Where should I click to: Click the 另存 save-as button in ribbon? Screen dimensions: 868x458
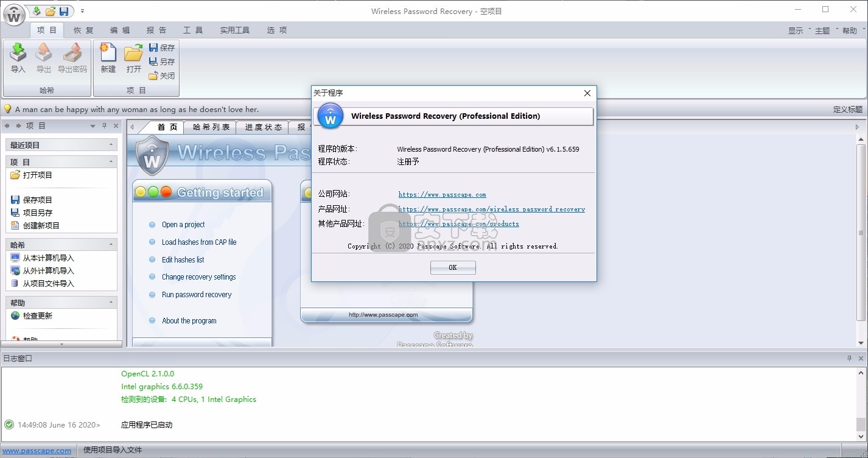coord(162,62)
